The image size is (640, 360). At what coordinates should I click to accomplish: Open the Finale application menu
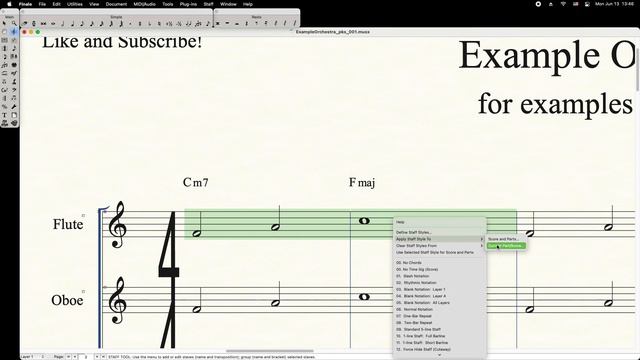tap(25, 4)
